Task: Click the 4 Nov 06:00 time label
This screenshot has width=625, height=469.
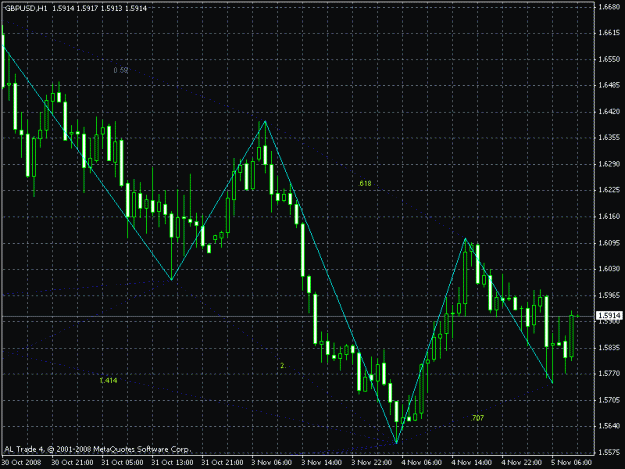Action: 421,463
